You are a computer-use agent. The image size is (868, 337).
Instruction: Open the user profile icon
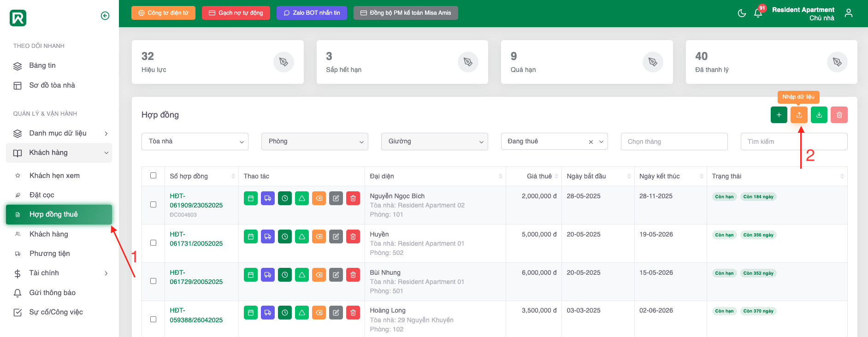click(849, 13)
